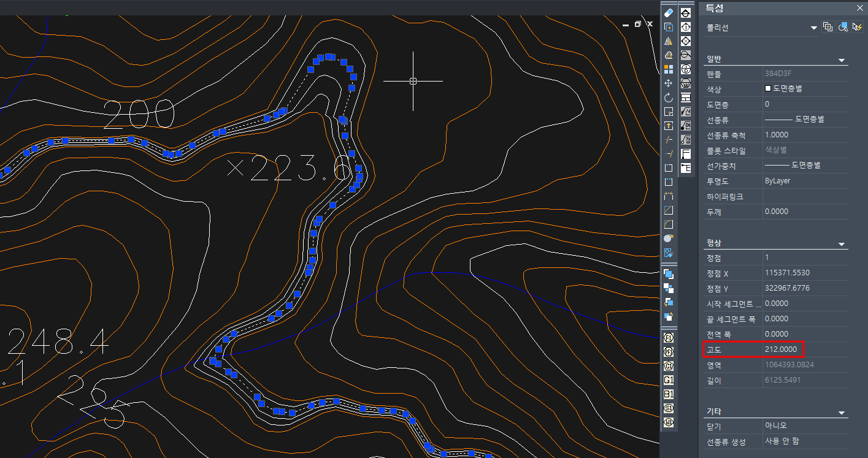Screen dimensions: 868x458
Task: Collapse the 기타 section
Action: pyautogui.click(x=842, y=413)
